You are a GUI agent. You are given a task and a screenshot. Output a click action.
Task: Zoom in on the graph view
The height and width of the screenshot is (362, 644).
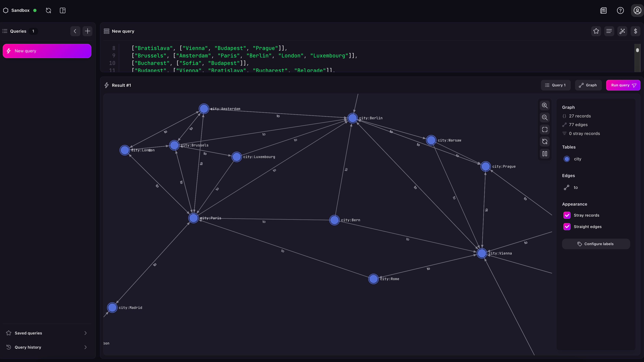545,105
